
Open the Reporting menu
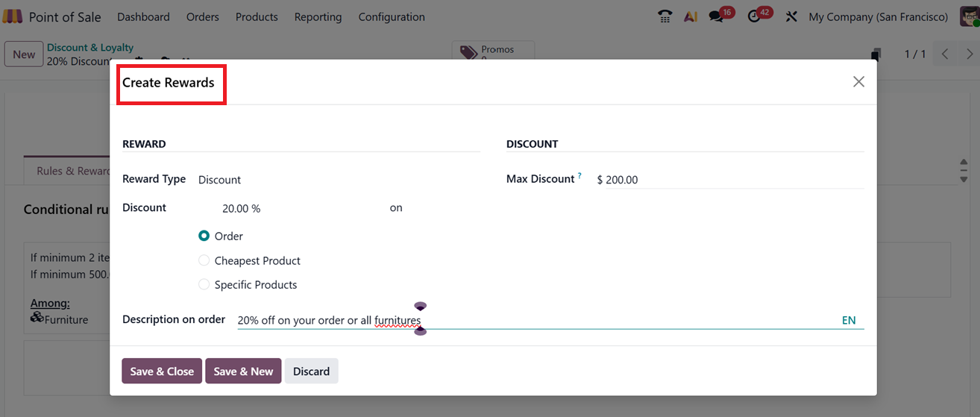(318, 16)
